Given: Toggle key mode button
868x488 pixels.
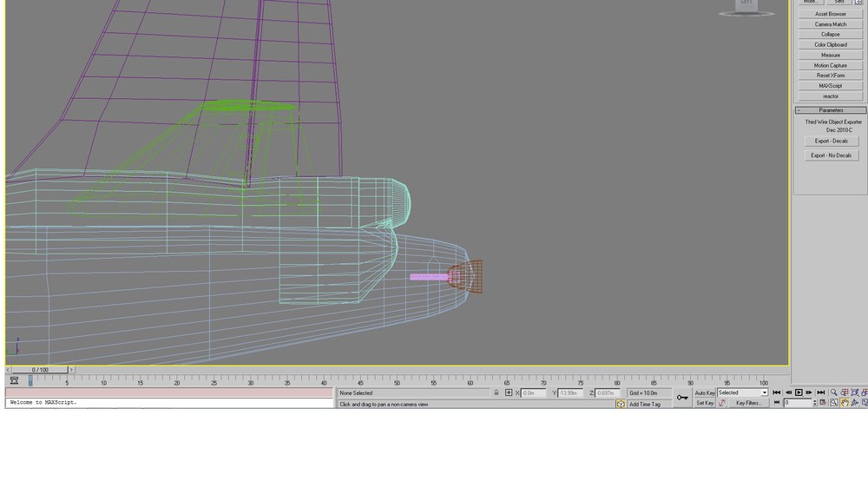Looking at the screenshot, I should click(777, 403).
